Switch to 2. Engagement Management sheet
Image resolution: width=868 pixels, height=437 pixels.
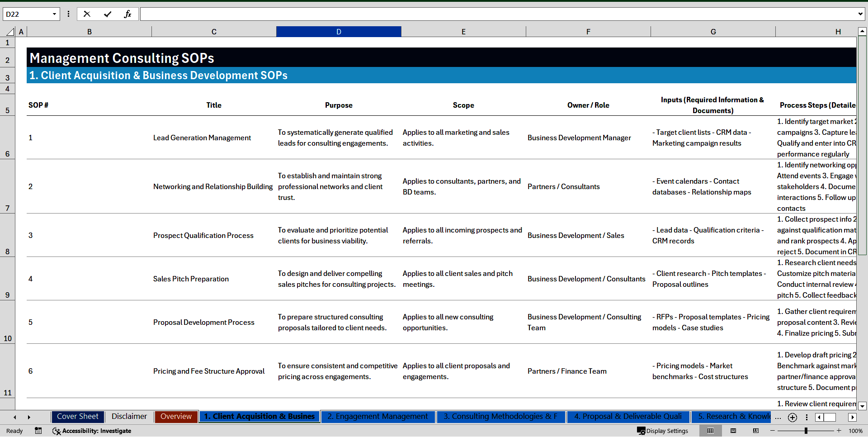pyautogui.click(x=377, y=417)
